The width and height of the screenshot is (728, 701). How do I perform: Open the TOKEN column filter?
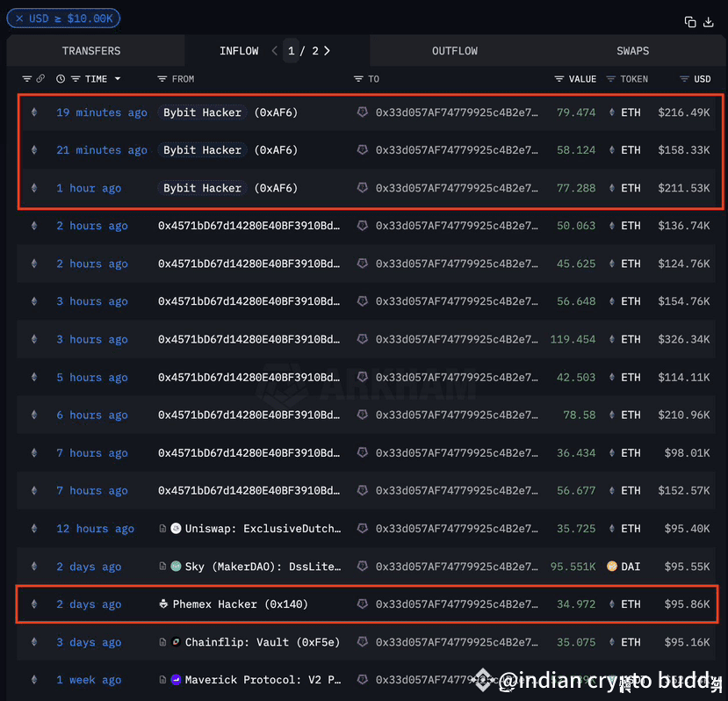pyautogui.click(x=610, y=79)
